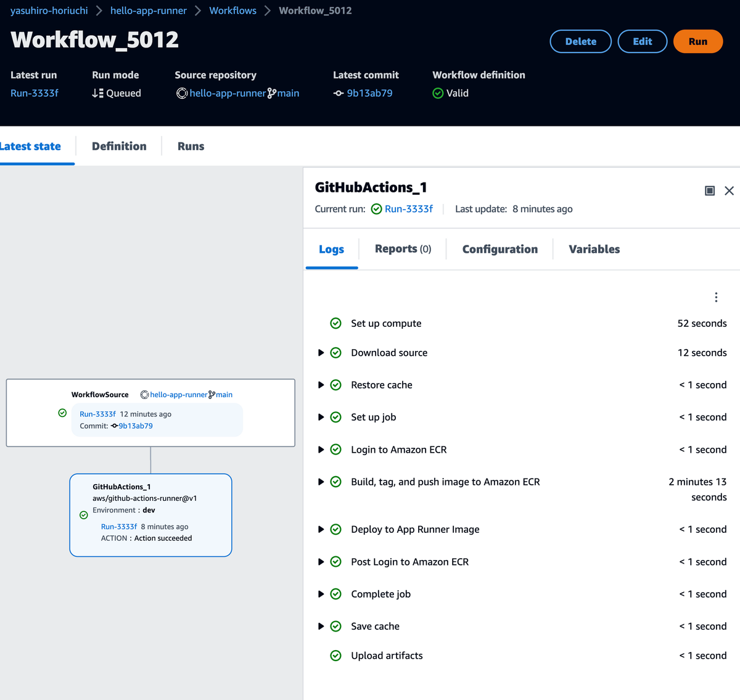Close the GitHubActions_1 details panel
Image resolution: width=740 pixels, height=700 pixels.
(x=729, y=191)
